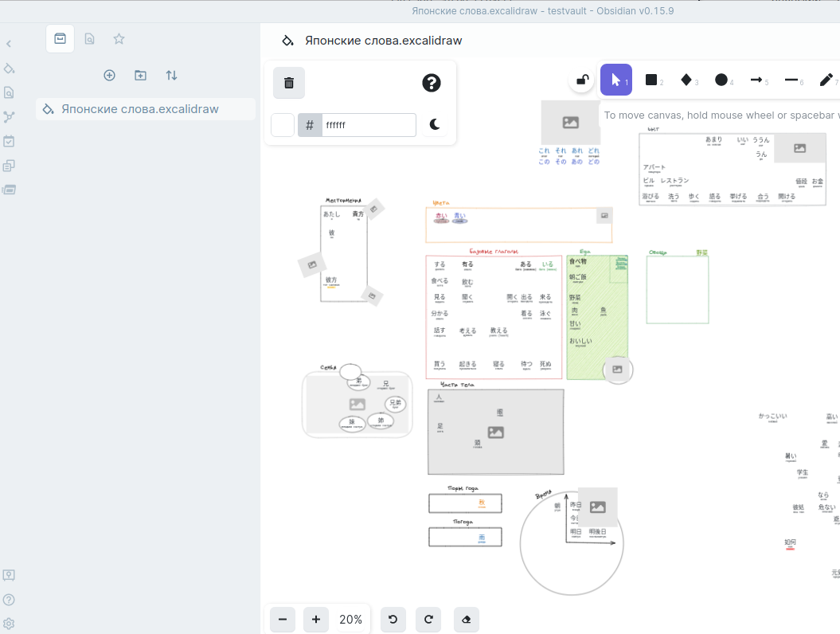Open the help shortcuts dialog
The height and width of the screenshot is (634, 840).
(431, 84)
